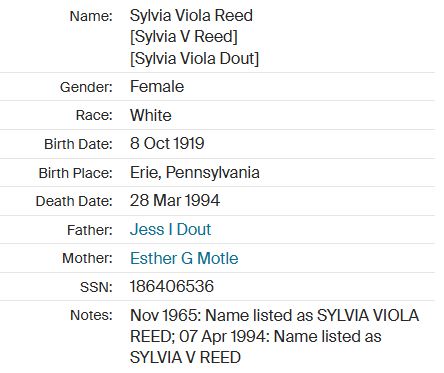Click the death date 28 Mar 1994
444x373 pixels.
[175, 201]
